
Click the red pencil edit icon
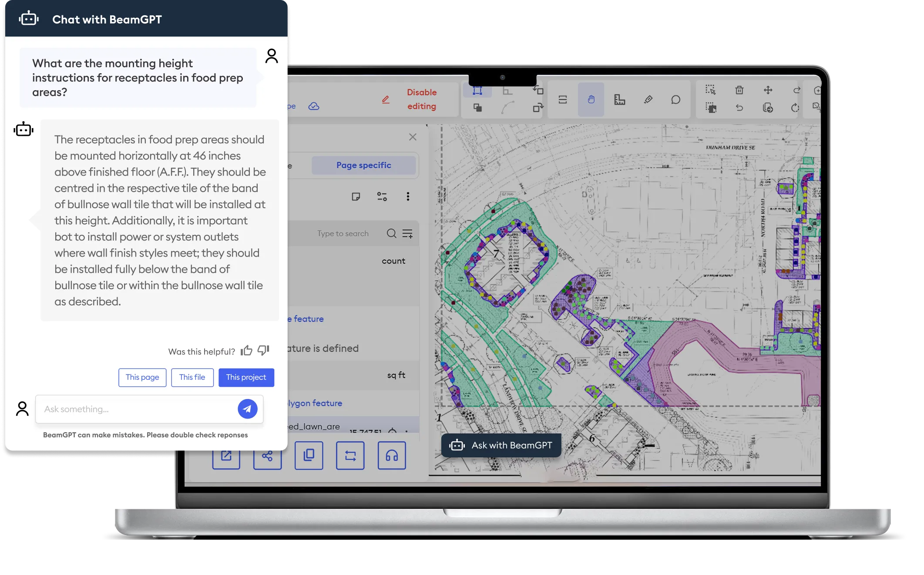[386, 100]
